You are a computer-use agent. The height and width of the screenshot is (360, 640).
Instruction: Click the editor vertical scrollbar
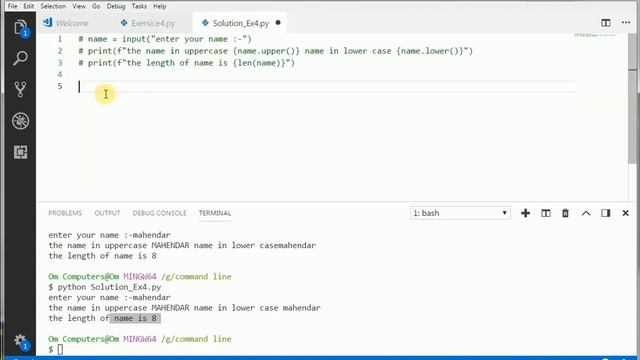pyautogui.click(x=633, y=98)
